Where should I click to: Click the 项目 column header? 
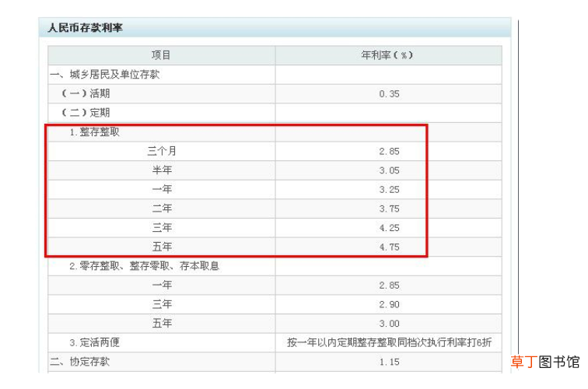point(161,55)
